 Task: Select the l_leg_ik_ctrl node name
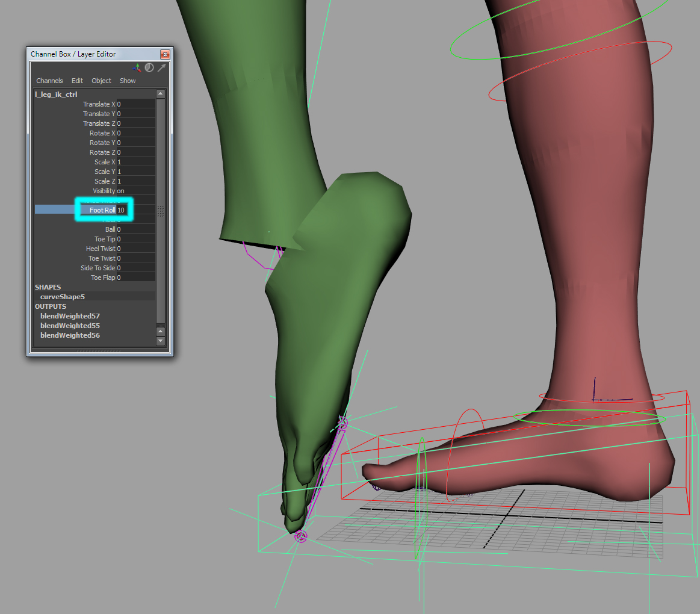56,95
